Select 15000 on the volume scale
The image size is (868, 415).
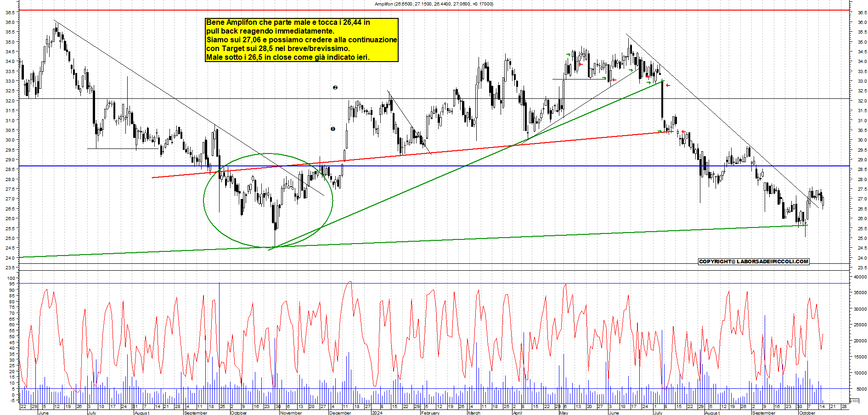(860, 357)
